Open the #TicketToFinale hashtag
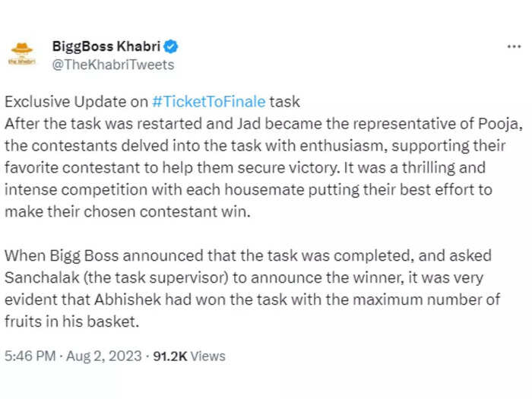 (x=209, y=101)
